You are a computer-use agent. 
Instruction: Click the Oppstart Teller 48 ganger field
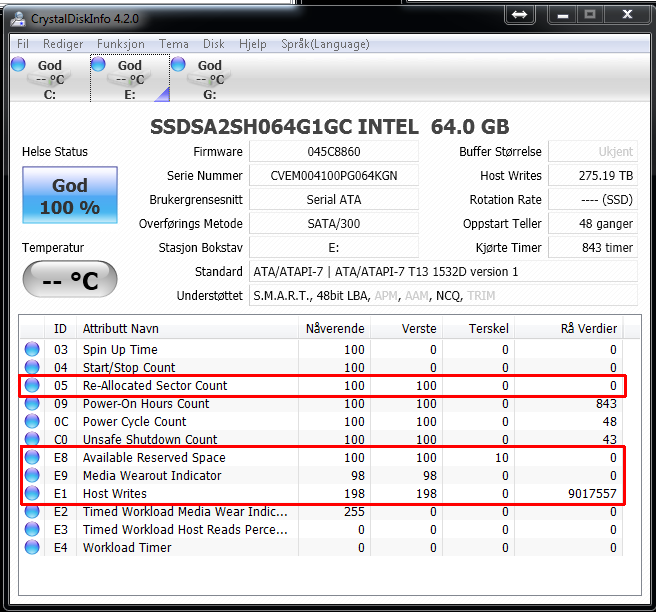pyautogui.click(x=593, y=224)
